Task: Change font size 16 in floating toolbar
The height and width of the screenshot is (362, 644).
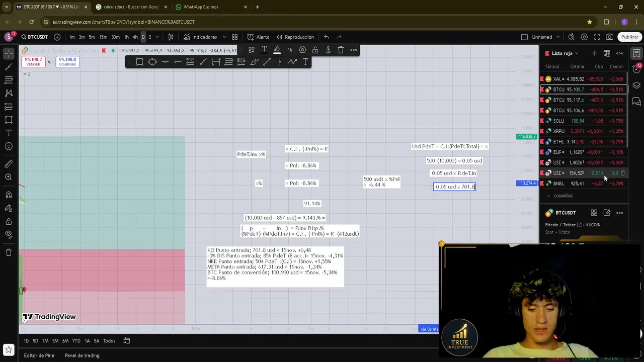Action: pyautogui.click(x=290, y=50)
